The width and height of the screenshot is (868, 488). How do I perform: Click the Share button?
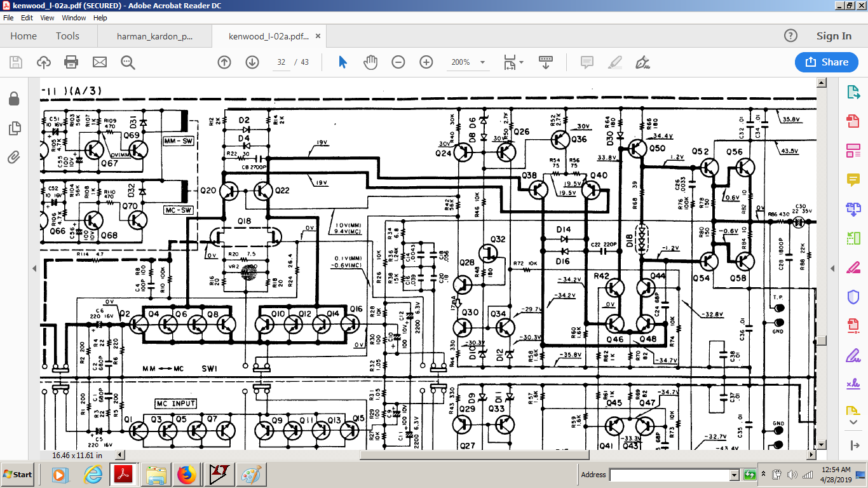point(826,62)
